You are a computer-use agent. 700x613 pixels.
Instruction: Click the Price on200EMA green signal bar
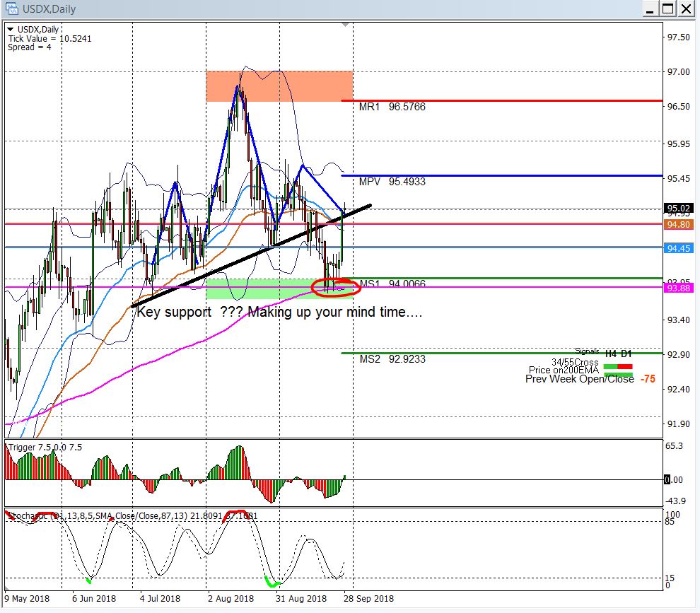click(x=619, y=374)
